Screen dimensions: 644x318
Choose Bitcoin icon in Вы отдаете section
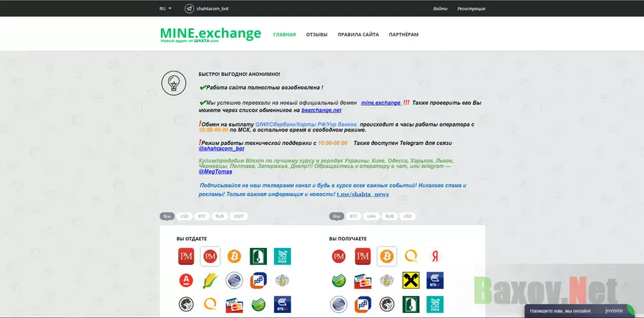coord(235,257)
